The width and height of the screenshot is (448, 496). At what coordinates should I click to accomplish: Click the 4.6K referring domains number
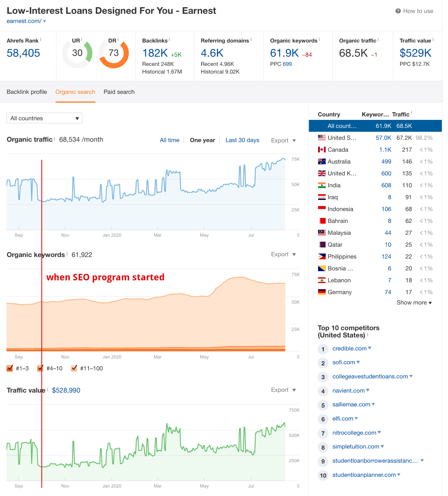212,53
